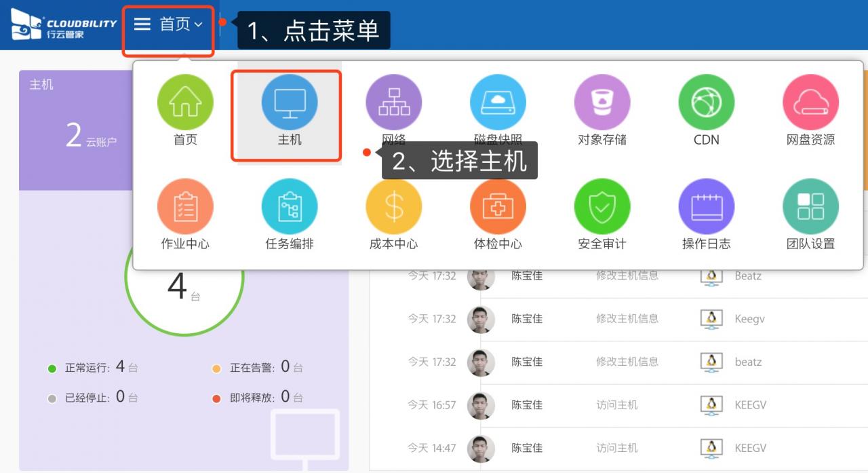
Task: Click 访问主机 text in 16:57 row
Action: (617, 405)
